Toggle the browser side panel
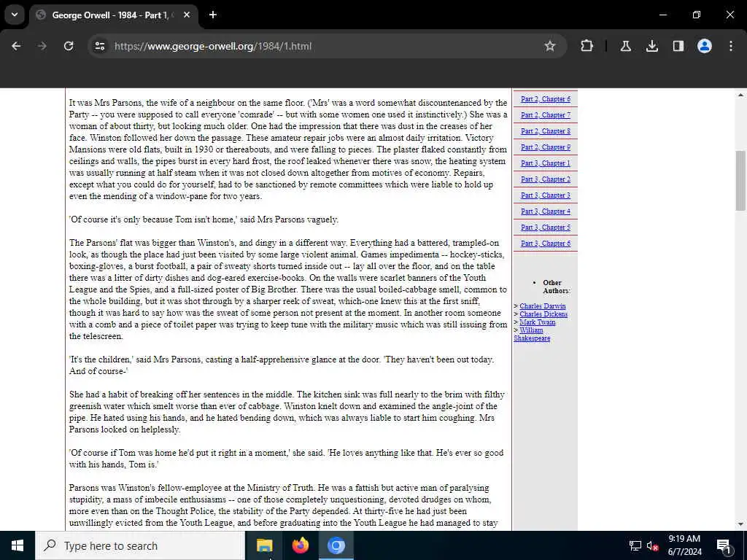Image resolution: width=747 pixels, height=560 pixels. [678, 46]
